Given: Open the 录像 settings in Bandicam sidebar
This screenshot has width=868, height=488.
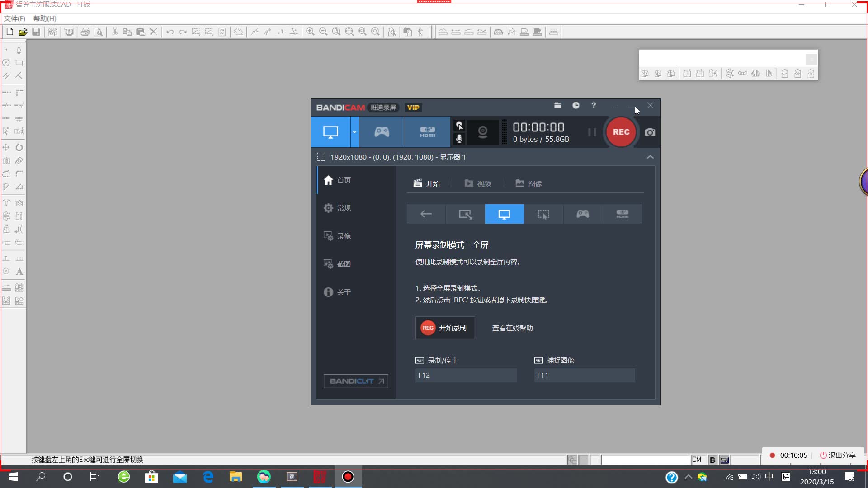Looking at the screenshot, I should click(x=344, y=235).
